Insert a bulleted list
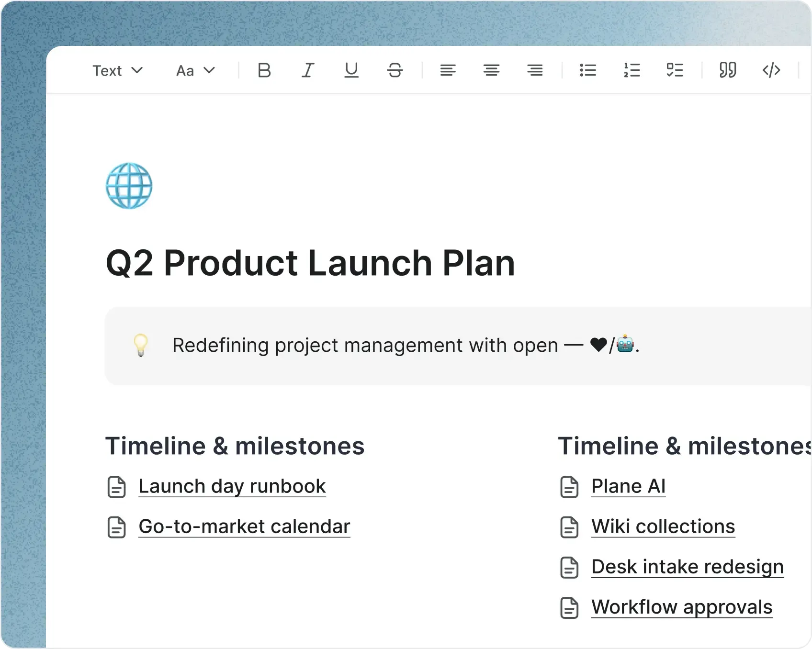Viewport: 812px width, 649px height. (588, 70)
